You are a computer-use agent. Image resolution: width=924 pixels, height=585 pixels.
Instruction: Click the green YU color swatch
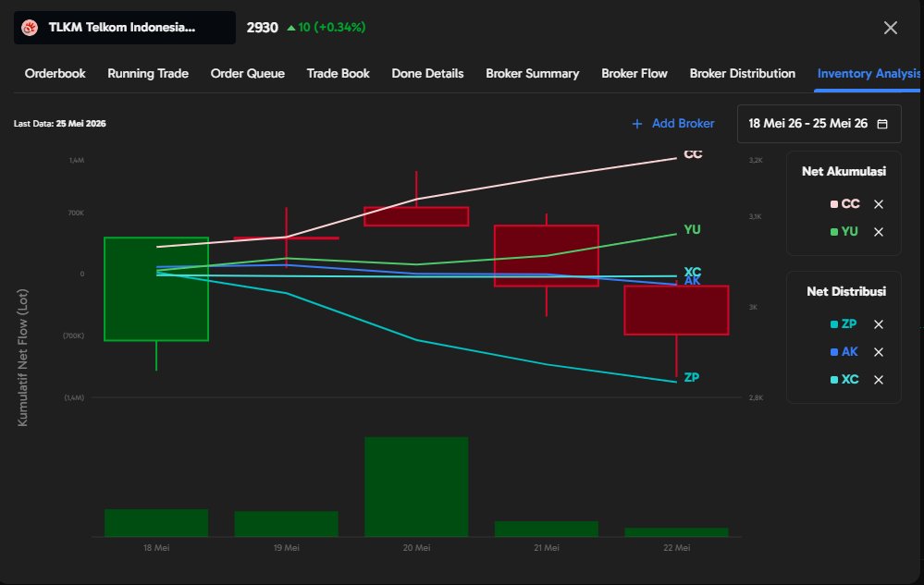[834, 232]
